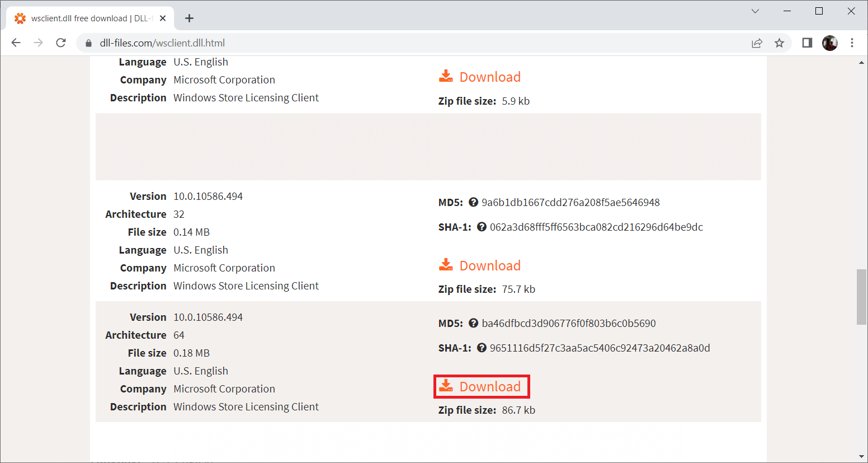This screenshot has width=868, height=463.
Task: Click the share page icon
Action: (x=757, y=43)
